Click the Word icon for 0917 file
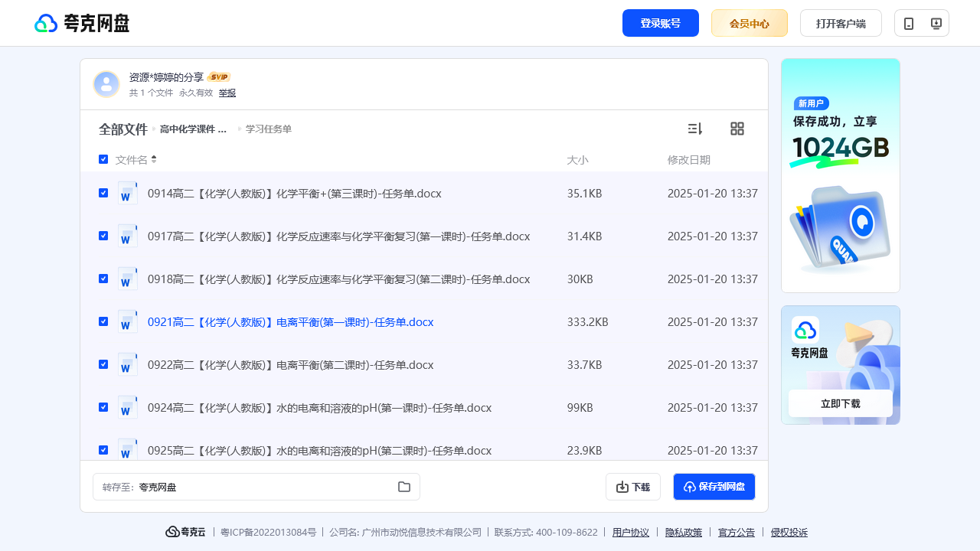The image size is (980, 551). (x=128, y=236)
